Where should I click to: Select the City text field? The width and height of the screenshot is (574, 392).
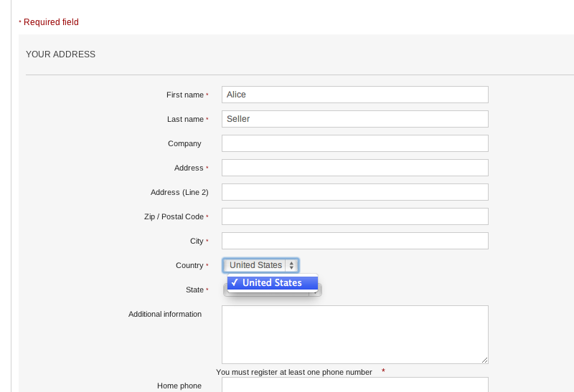click(x=354, y=241)
